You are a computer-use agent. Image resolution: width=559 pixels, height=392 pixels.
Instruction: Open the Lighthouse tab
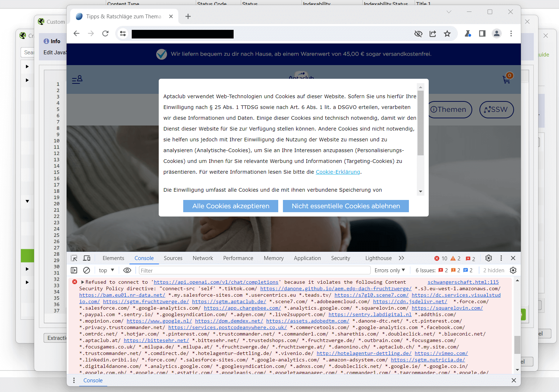(x=378, y=258)
